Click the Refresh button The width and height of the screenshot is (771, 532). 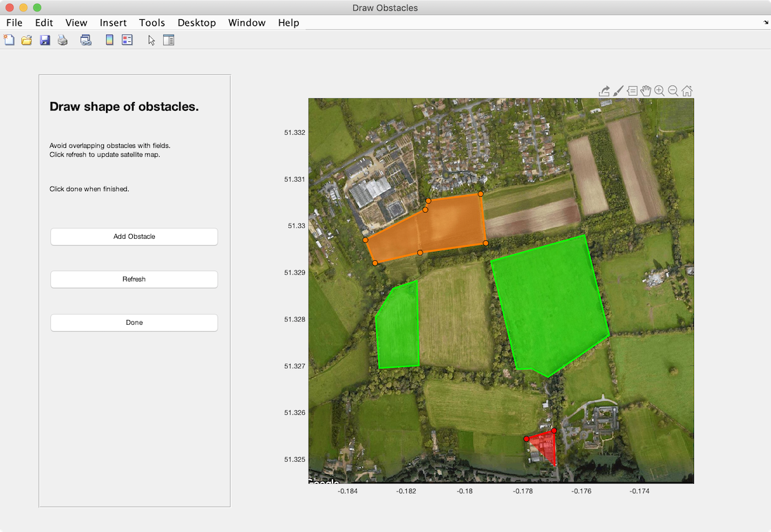[134, 279]
